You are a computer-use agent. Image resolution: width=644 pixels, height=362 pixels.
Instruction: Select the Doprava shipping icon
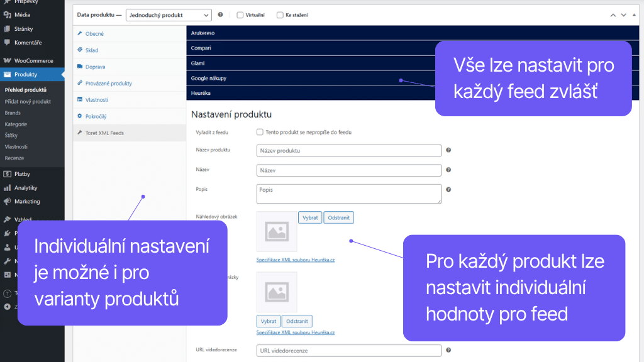tap(79, 67)
